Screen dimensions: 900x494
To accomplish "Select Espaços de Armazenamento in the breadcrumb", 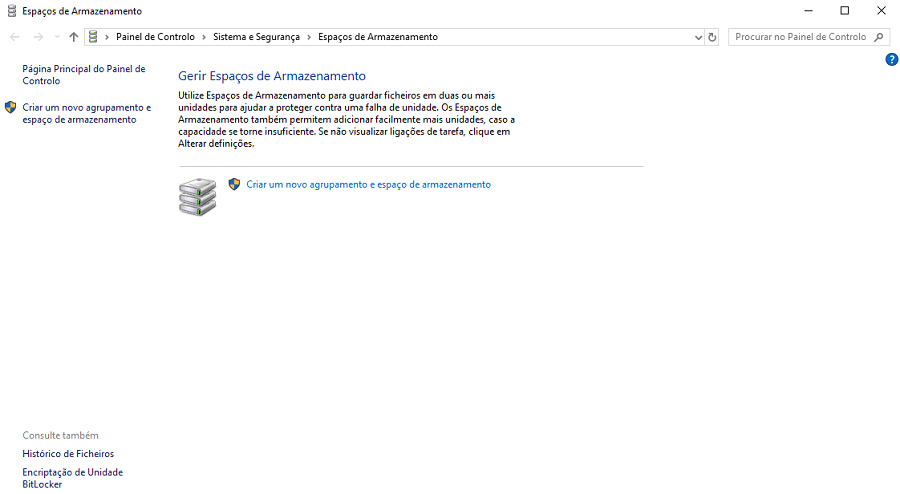I will (x=378, y=37).
